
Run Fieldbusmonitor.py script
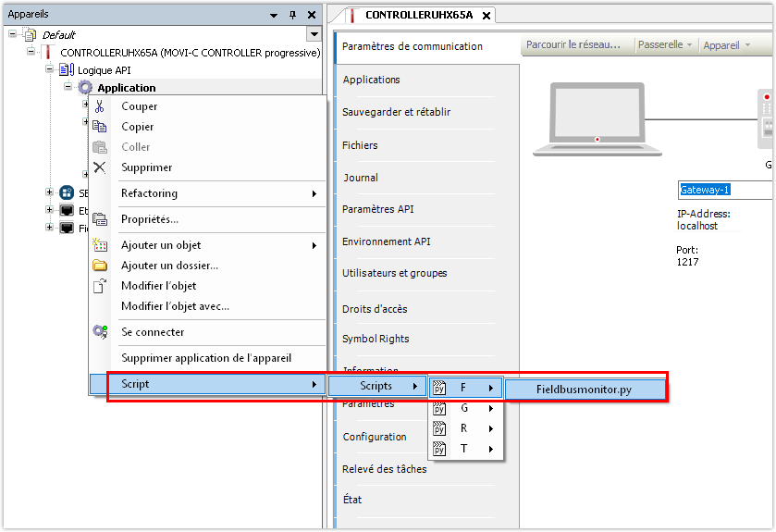(585, 389)
